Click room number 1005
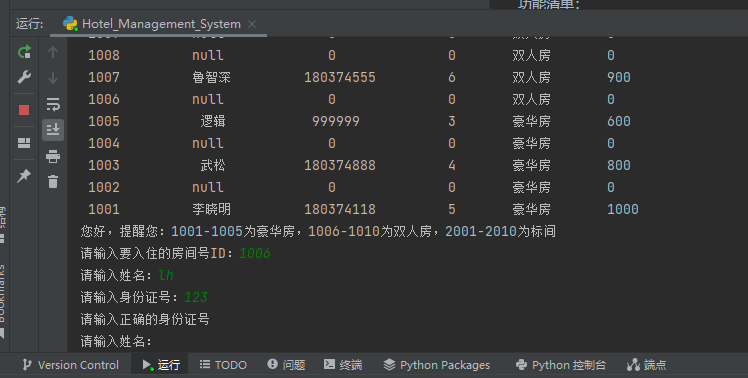Screen dimensions: 748x378 click(104, 121)
